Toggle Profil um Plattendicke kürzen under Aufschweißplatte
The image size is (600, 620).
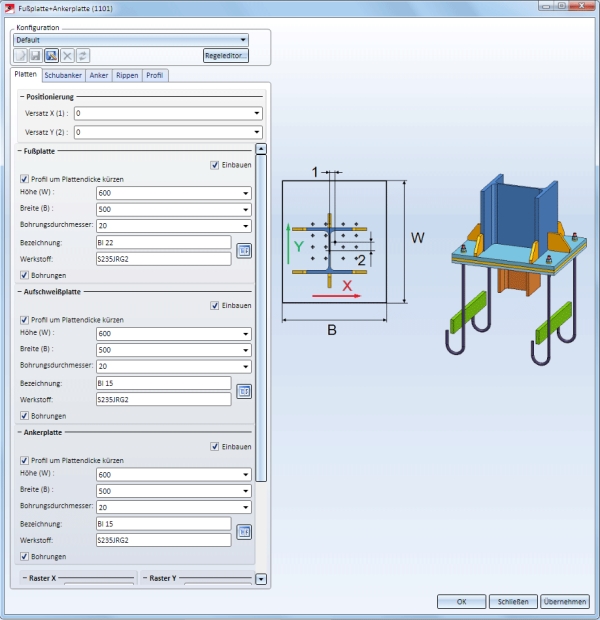click(24, 319)
